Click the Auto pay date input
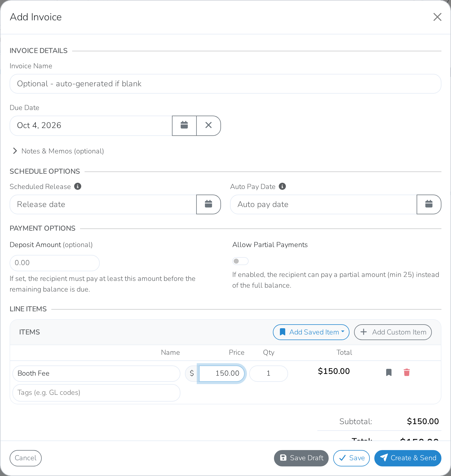451x476 pixels. coord(324,204)
